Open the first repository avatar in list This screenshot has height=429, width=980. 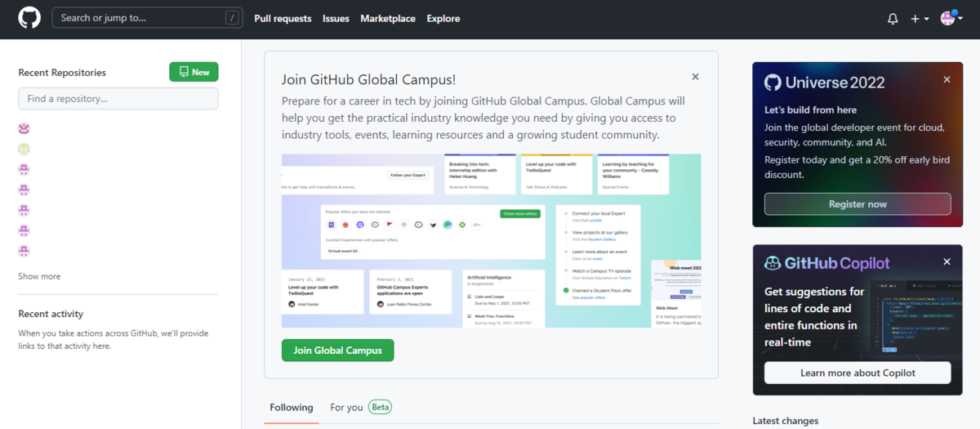[x=24, y=128]
